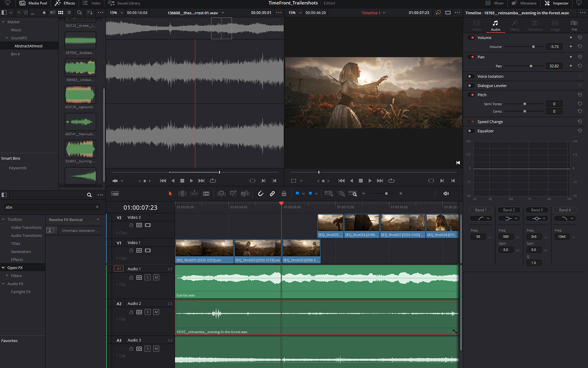Open the Sound Library panel
Viewport: 588px width, 368px height.
(124, 3)
